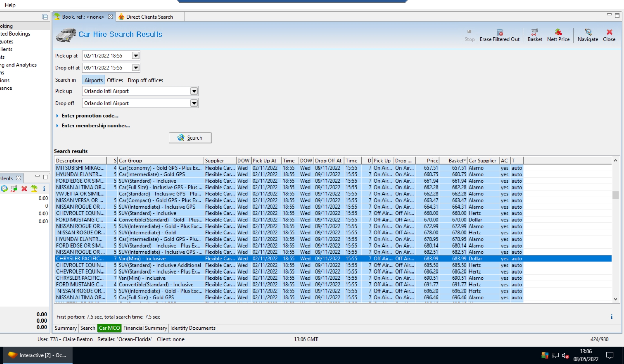Screen dimensions: 624x364
Task: Select the Offices search option
Action: [x=115, y=80]
